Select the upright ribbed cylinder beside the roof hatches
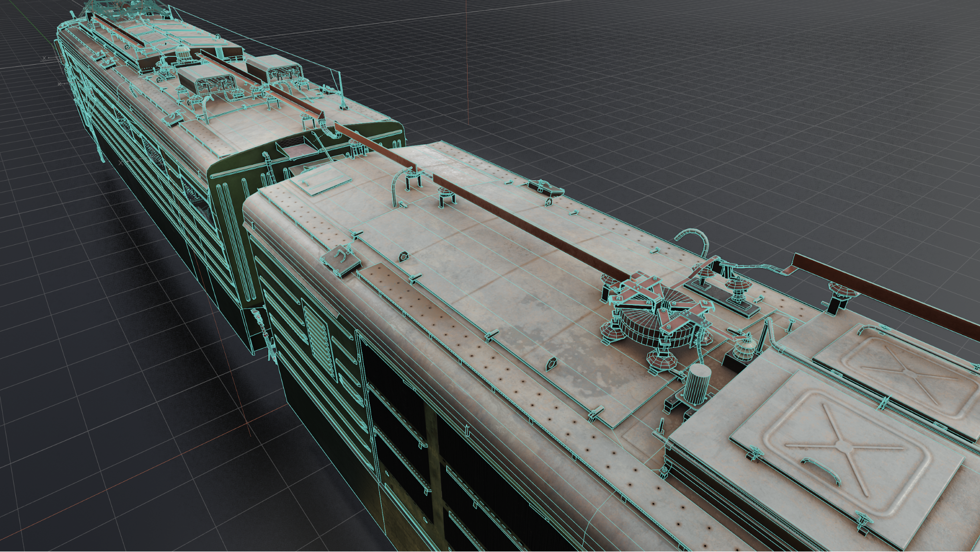The height and width of the screenshot is (552, 980). click(x=697, y=384)
